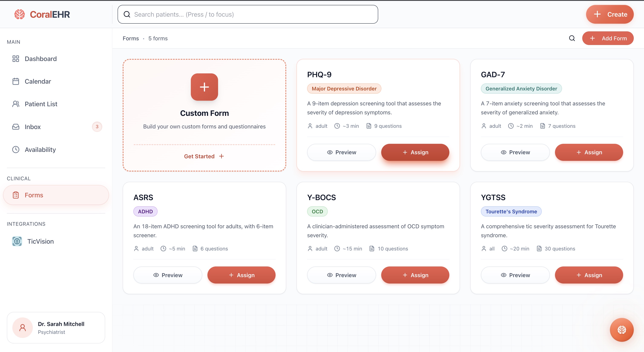Image resolution: width=644 pixels, height=352 pixels.
Task: Assign the GAD-7 form
Action: point(589,152)
